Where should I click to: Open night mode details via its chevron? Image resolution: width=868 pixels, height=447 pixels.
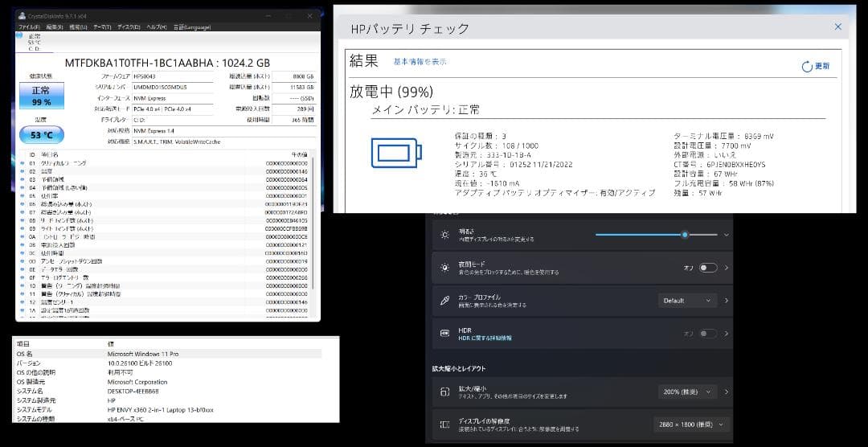tap(727, 268)
